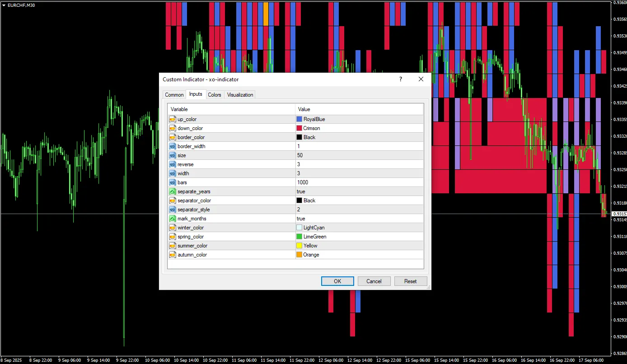
Task: Select the Crimson down_color swatch
Action: pos(299,128)
